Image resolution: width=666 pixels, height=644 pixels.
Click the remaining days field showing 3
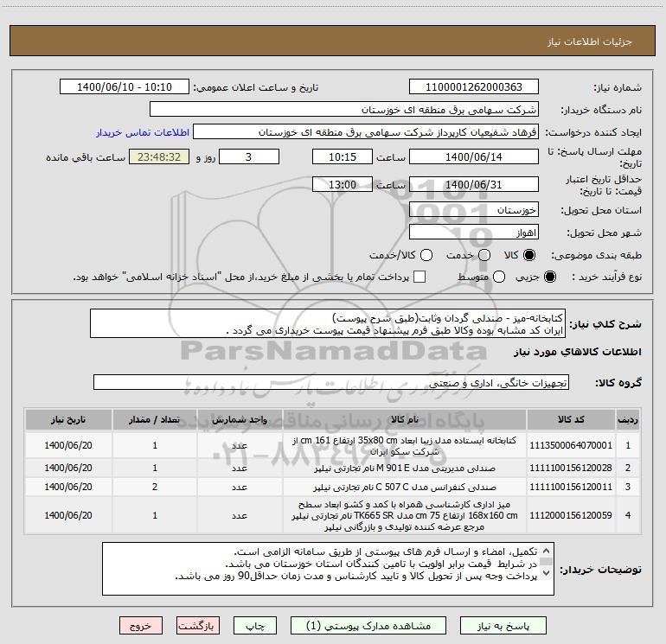click(249, 156)
